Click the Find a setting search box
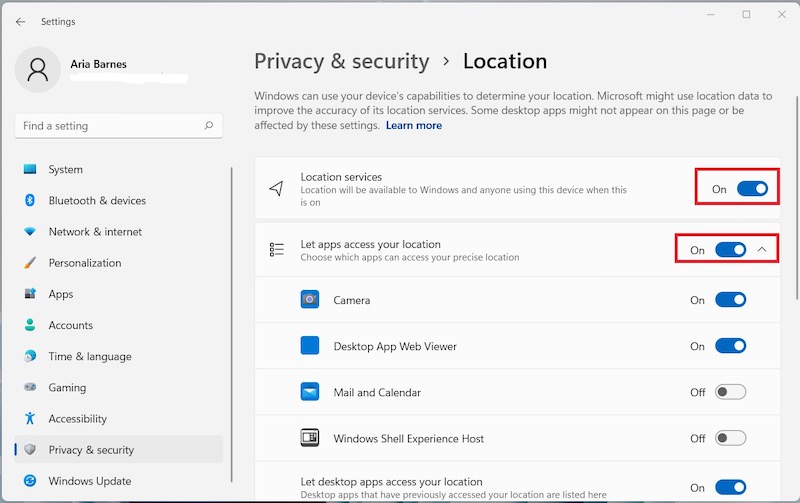Viewport: 800px width, 503px height. click(x=119, y=125)
